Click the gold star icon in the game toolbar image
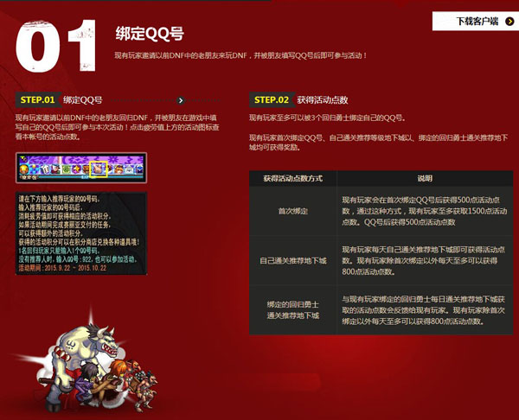519x420 pixels. (76, 169)
